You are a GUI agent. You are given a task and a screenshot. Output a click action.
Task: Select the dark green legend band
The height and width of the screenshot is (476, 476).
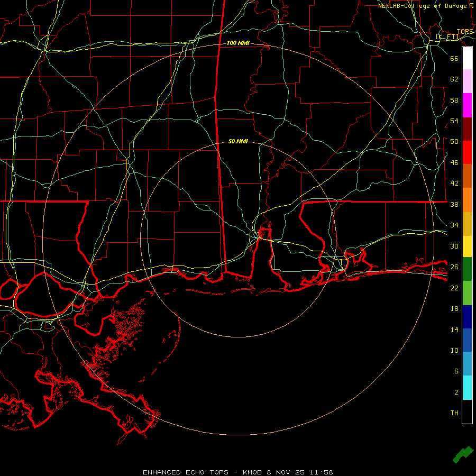467,269
